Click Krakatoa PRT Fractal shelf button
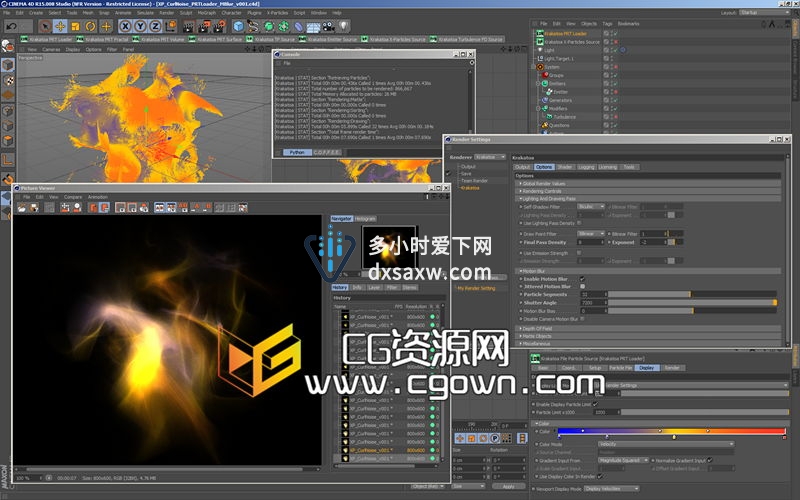800x500 pixels. point(103,39)
